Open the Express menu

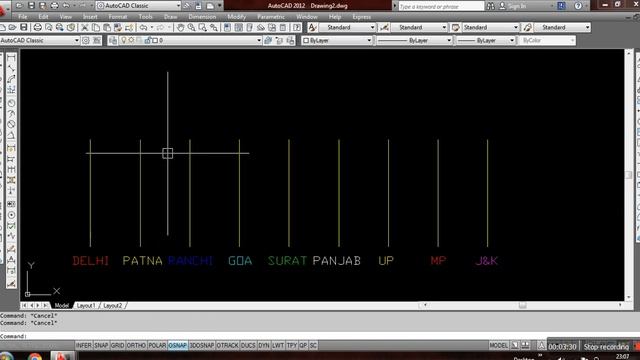pos(362,17)
